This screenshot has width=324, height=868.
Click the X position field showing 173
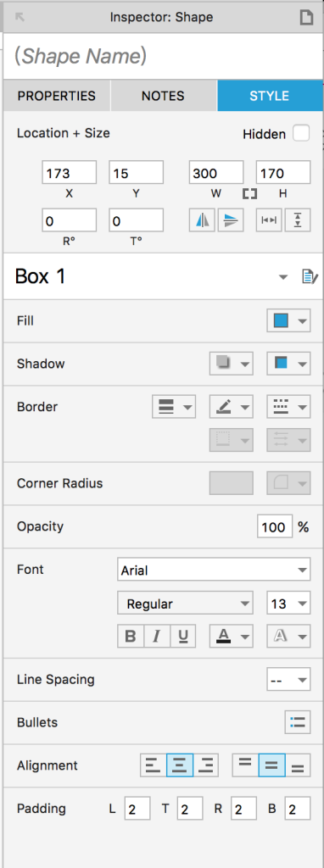coord(70,173)
